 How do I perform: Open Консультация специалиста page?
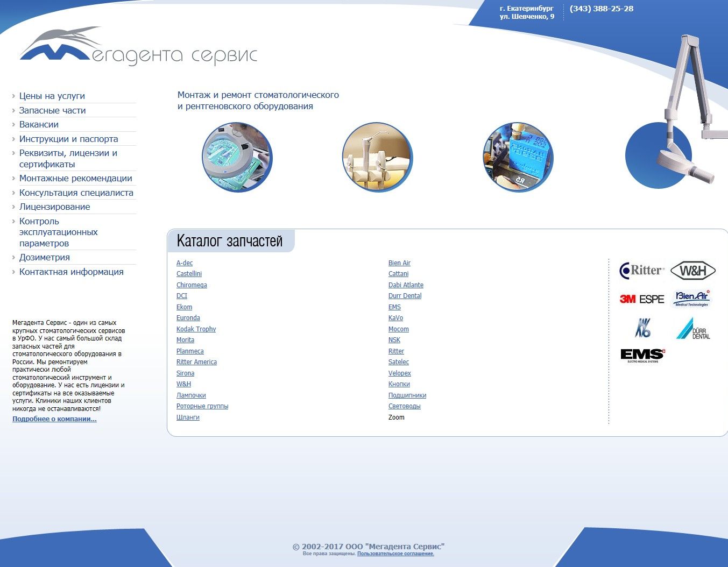(76, 193)
